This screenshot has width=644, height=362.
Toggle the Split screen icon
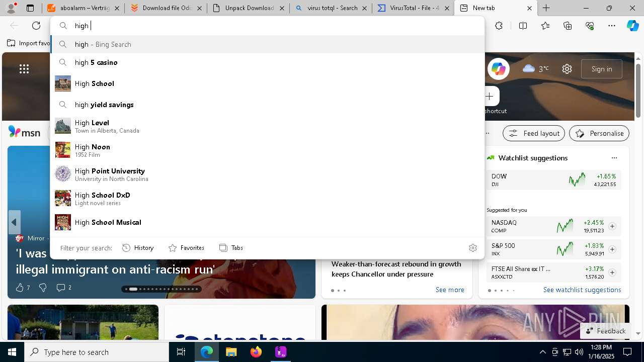click(523, 26)
